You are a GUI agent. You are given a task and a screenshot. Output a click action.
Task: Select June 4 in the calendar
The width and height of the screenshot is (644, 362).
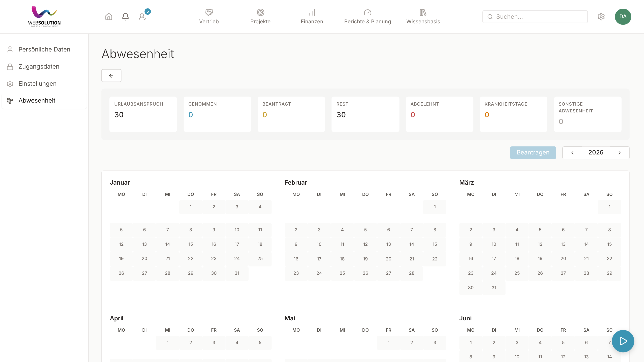click(540, 342)
